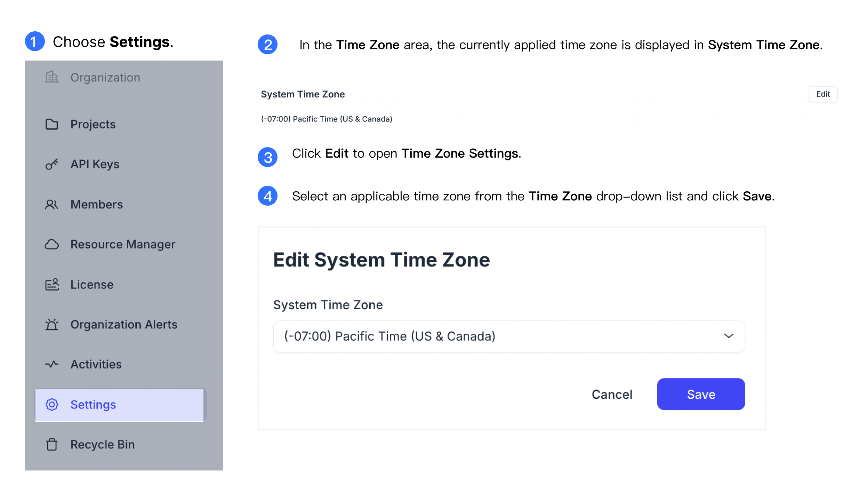Click the License icon in sidebar

coord(52,284)
